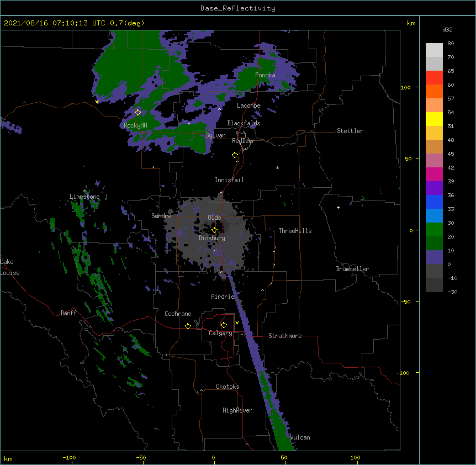Click the Didsbury label

pos(212,238)
